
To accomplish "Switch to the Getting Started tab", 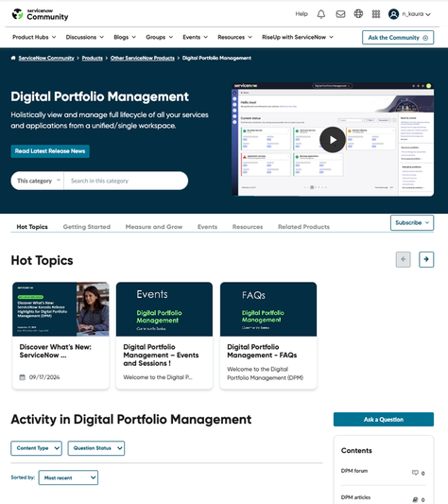I will click(x=86, y=227).
